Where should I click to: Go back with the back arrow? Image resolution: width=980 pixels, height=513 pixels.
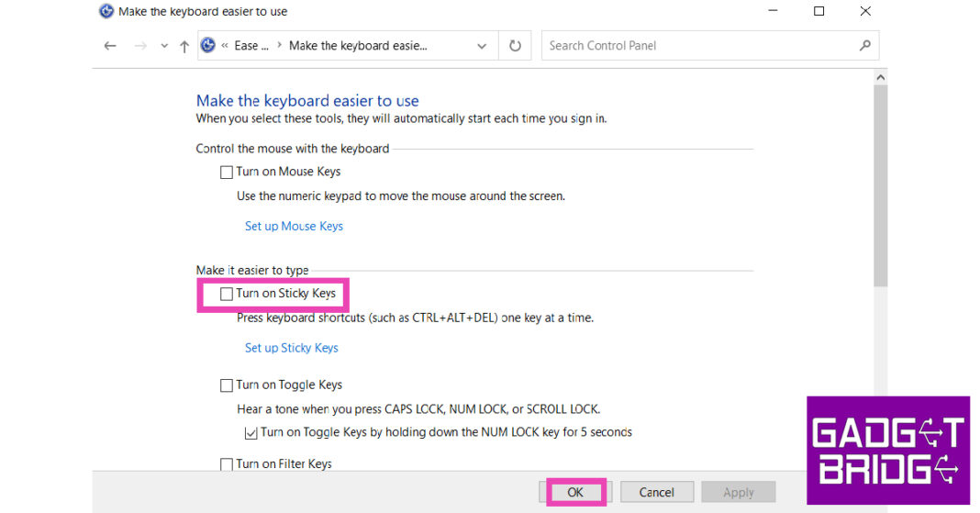110,46
